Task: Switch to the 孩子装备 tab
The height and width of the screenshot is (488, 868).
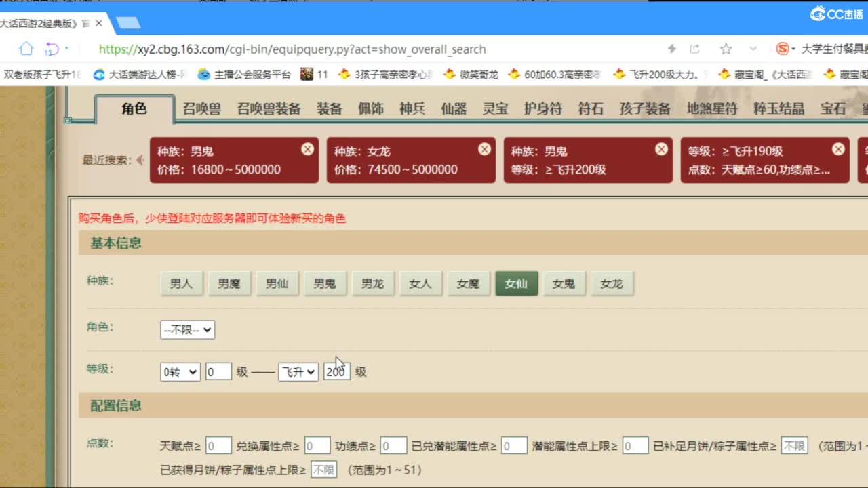Action: point(645,108)
